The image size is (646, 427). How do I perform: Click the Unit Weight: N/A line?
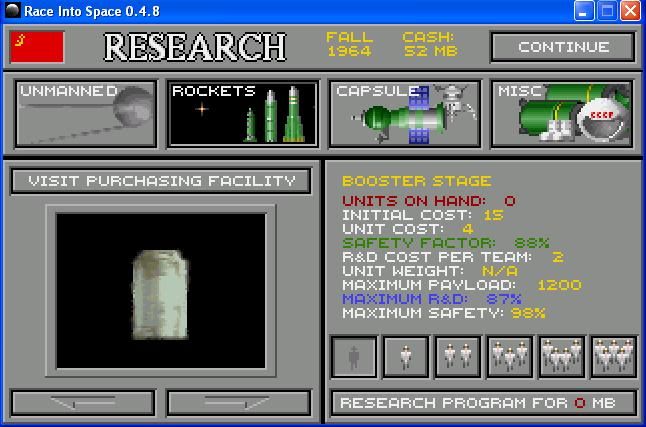tap(430, 271)
